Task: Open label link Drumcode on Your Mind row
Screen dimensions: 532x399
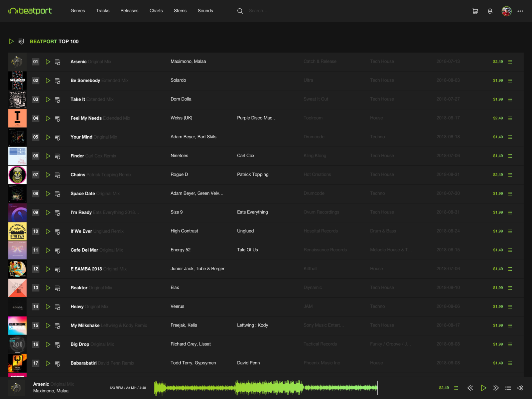Action: [x=314, y=137]
